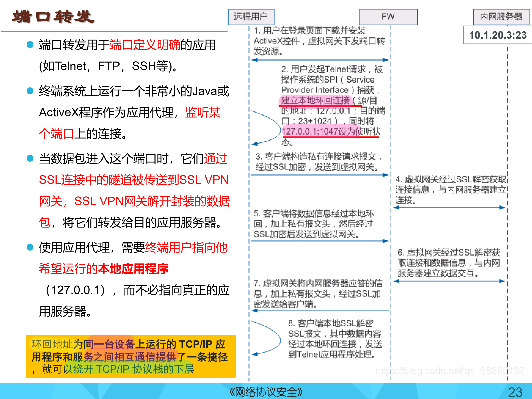Click the first blue bullet point

pos(30,45)
